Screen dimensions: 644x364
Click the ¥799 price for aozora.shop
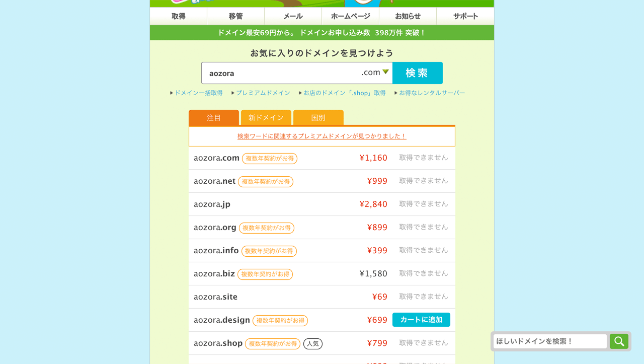(x=377, y=343)
